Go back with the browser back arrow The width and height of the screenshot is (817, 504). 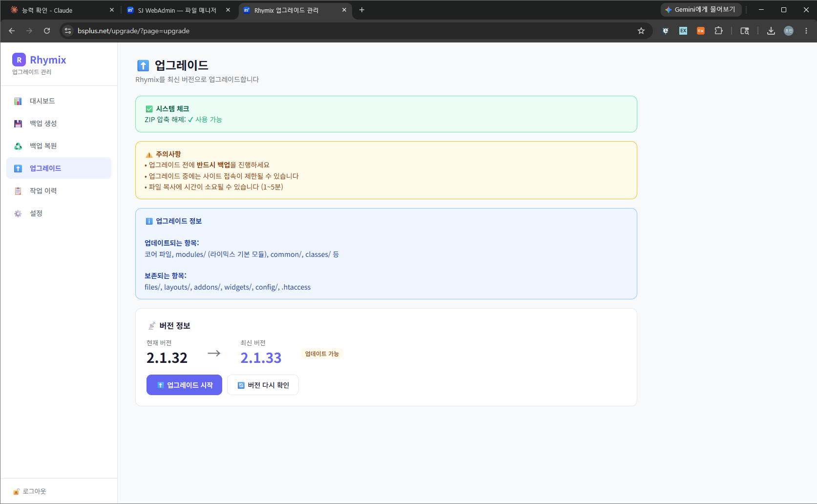(x=12, y=31)
